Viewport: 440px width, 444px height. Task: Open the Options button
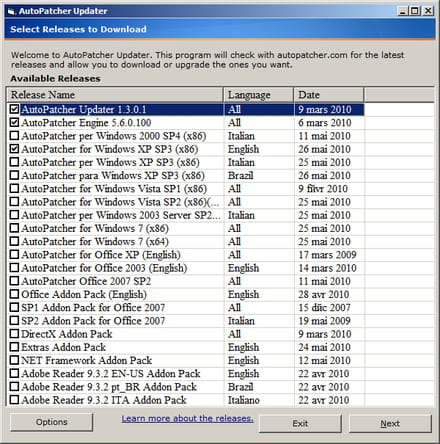51,422
